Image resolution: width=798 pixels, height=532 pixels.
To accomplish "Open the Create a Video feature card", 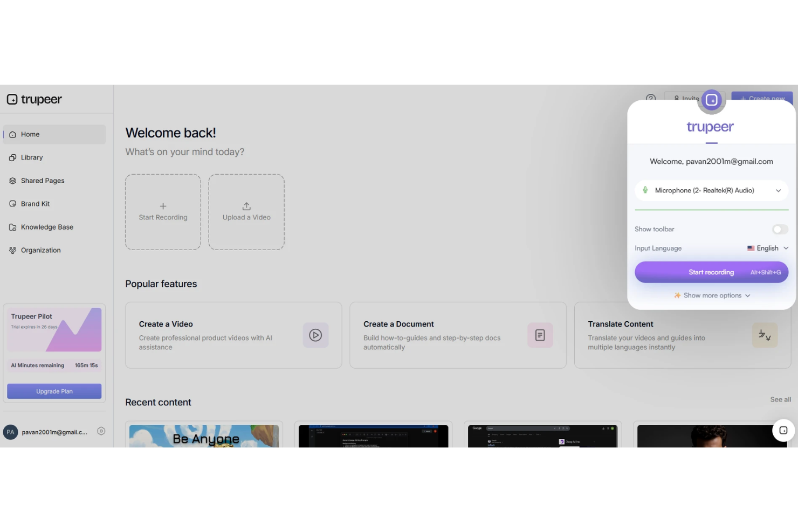I will coord(233,335).
